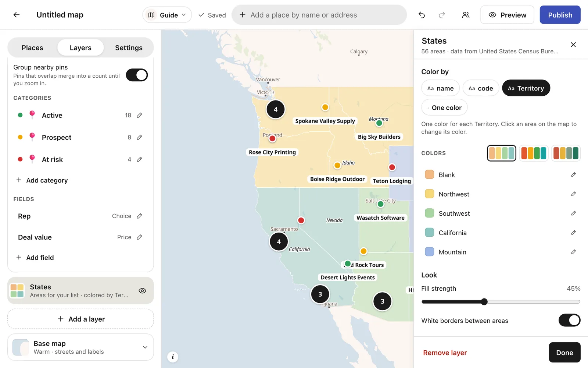Select color by code option
Screen dimensions: 588x368
pos(481,88)
